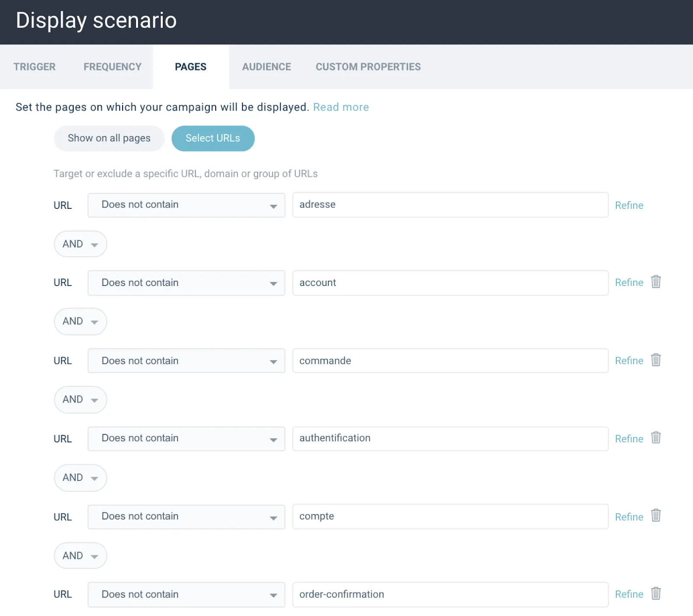The image size is (693, 616).
Task: Trash the 'compte' URL condition
Action: pyautogui.click(x=656, y=515)
